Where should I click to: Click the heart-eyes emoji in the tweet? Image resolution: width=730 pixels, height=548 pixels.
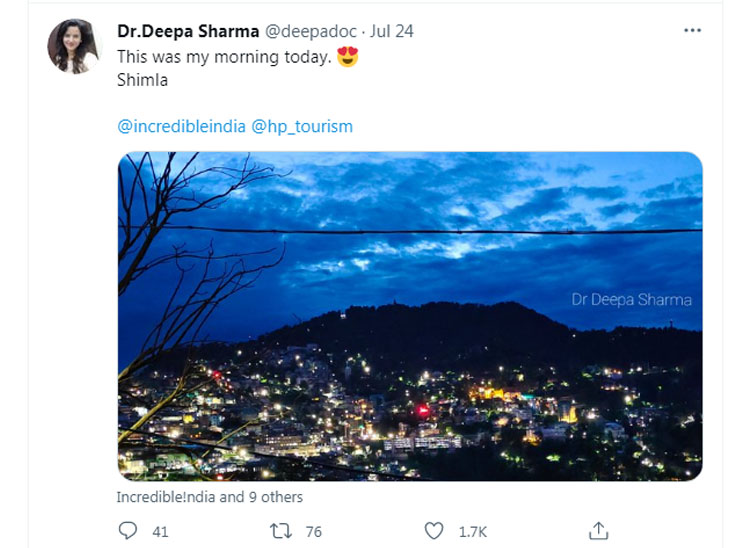(x=347, y=57)
